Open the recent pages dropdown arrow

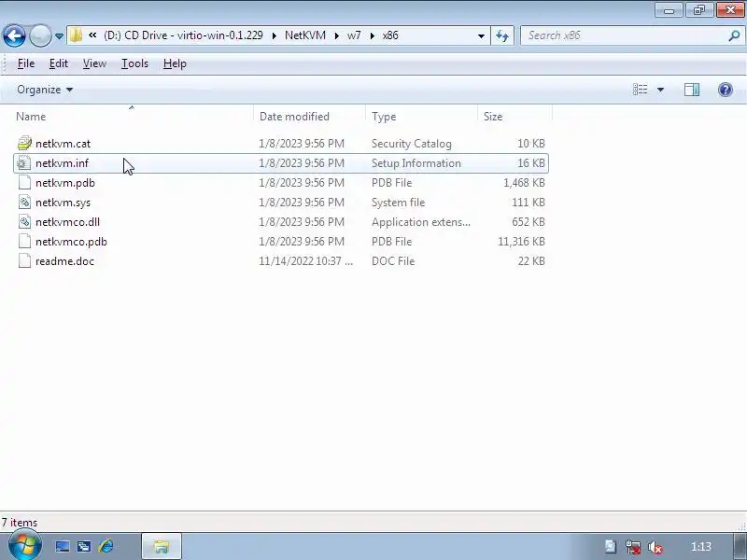pos(59,36)
